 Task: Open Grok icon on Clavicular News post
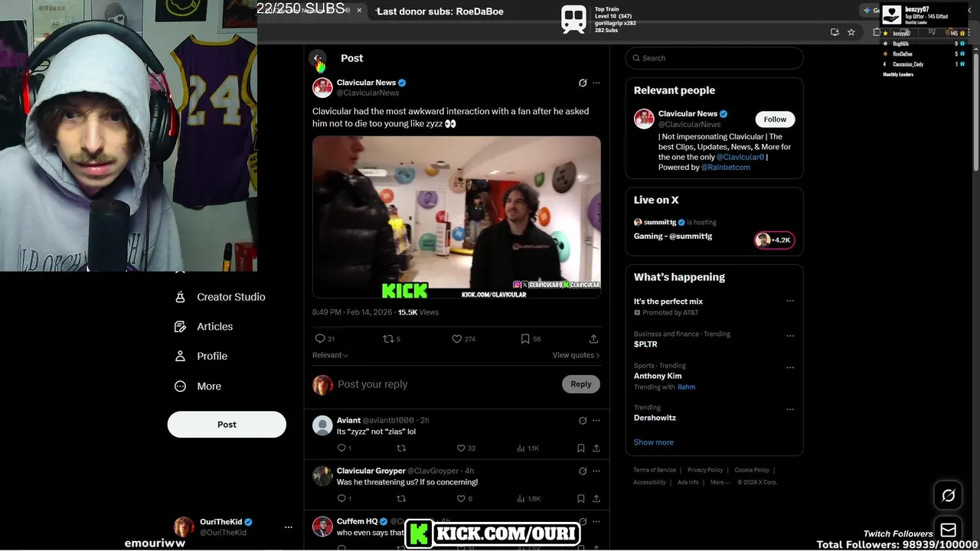[583, 83]
